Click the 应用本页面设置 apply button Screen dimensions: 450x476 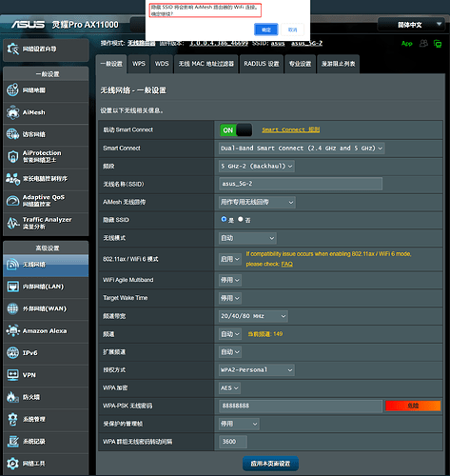[x=270, y=464]
